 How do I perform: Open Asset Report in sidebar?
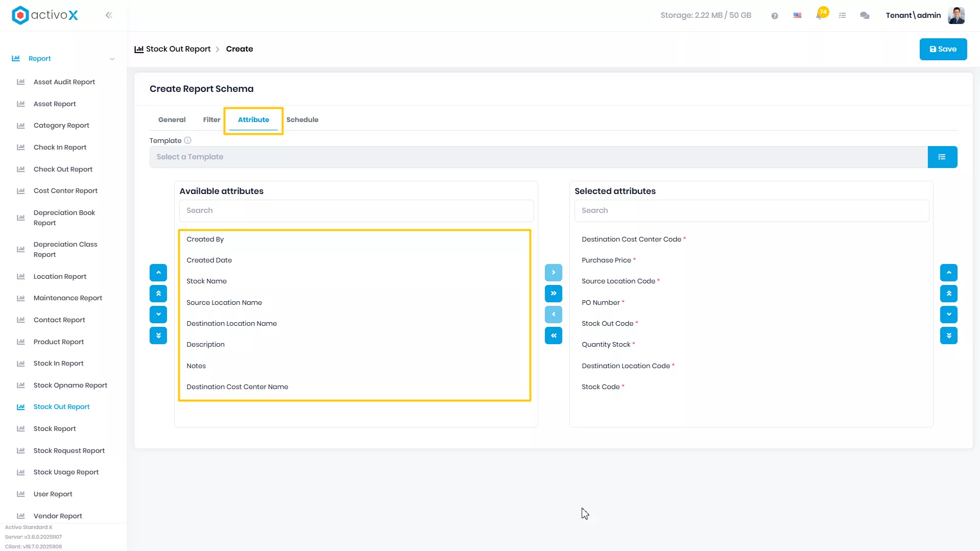click(55, 104)
